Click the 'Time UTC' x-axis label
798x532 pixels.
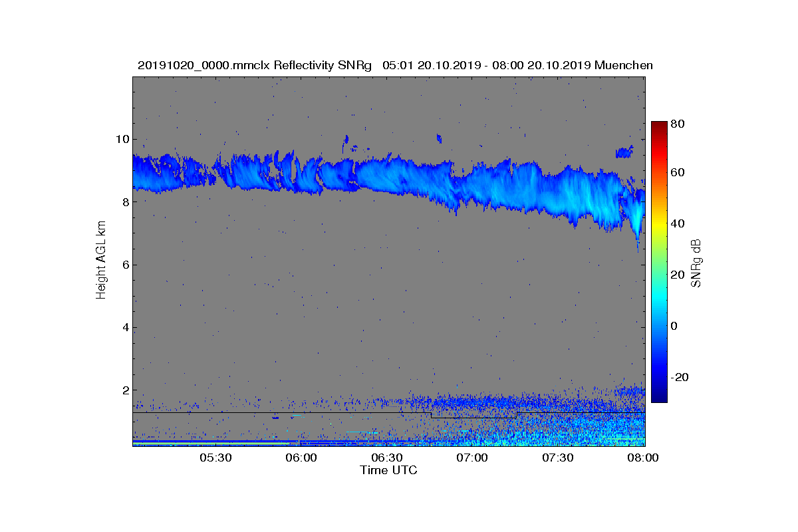coord(388,470)
